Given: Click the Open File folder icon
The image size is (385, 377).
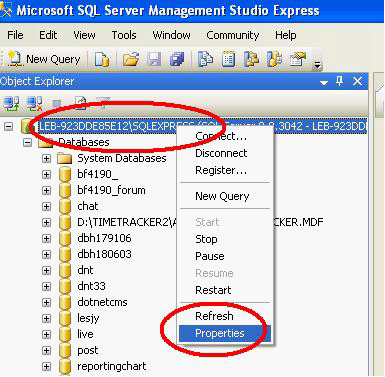Looking at the screenshot, I should click(x=131, y=59).
